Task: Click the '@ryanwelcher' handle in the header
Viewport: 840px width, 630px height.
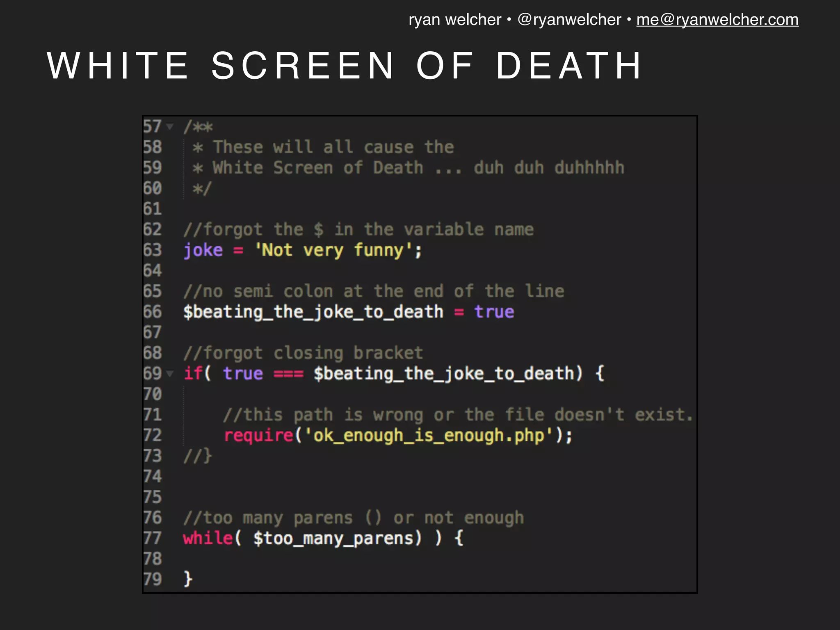Action: pyautogui.click(x=569, y=20)
